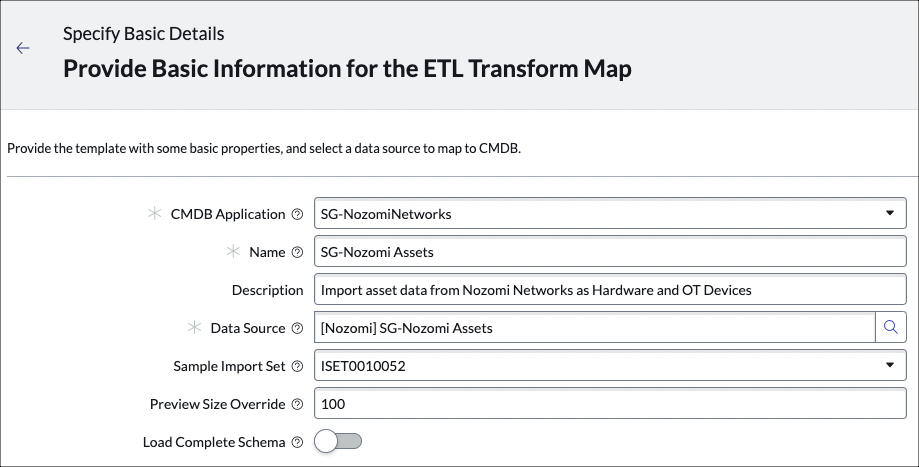Open help icon next to Name label
Viewport: 919px width, 467px height.
pyautogui.click(x=297, y=253)
